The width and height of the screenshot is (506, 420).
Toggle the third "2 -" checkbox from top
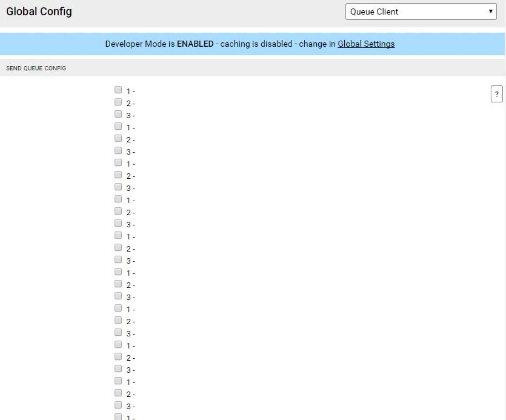[x=118, y=175]
